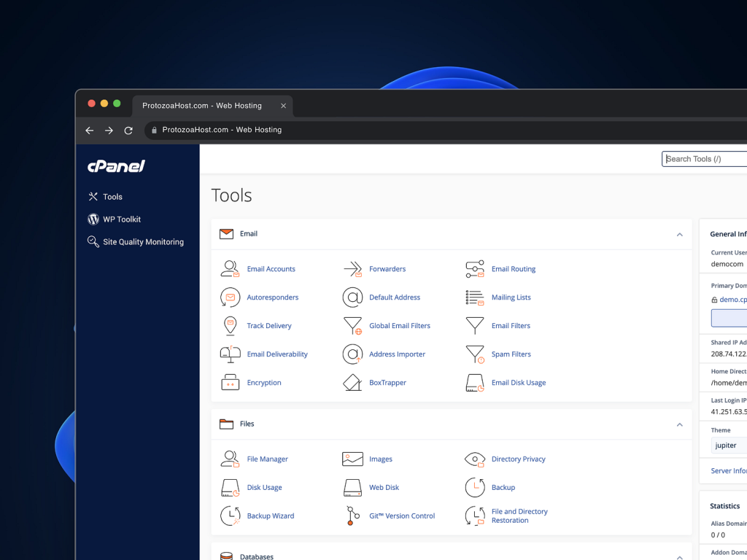Reload the page with browser refresh button
This screenshot has height=560, width=747.
click(x=128, y=131)
